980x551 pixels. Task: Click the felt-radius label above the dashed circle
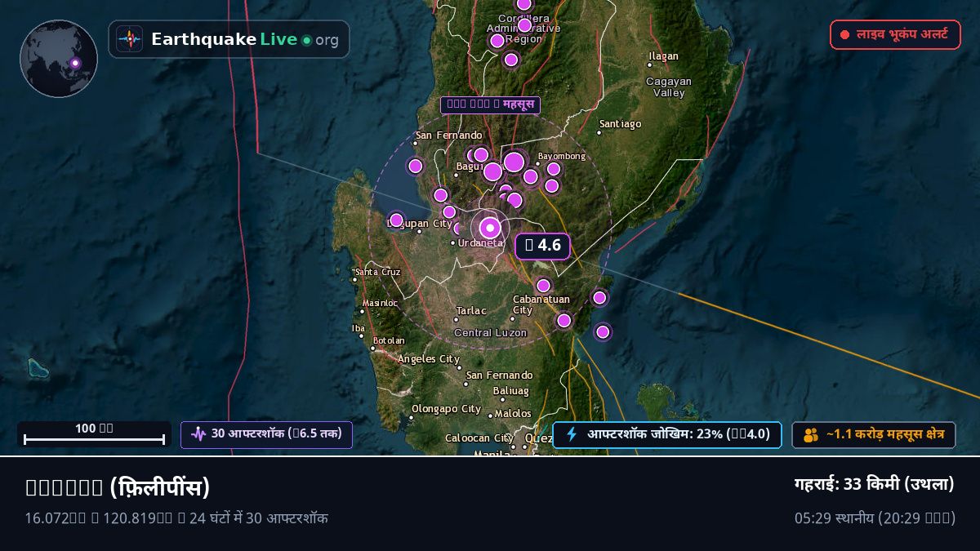(x=490, y=104)
